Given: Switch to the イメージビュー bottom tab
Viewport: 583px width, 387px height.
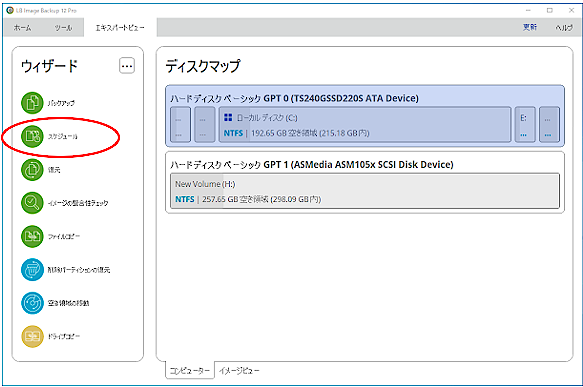Looking at the screenshot, I should coord(239,371).
